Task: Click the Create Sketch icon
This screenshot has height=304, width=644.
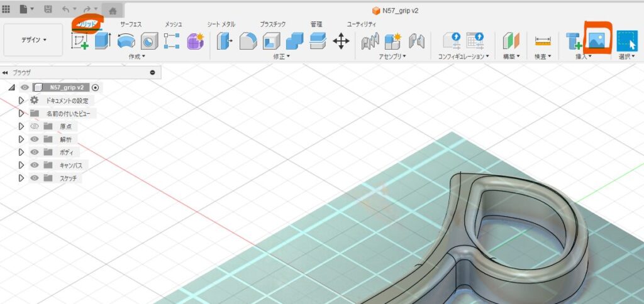Action: tap(80, 41)
